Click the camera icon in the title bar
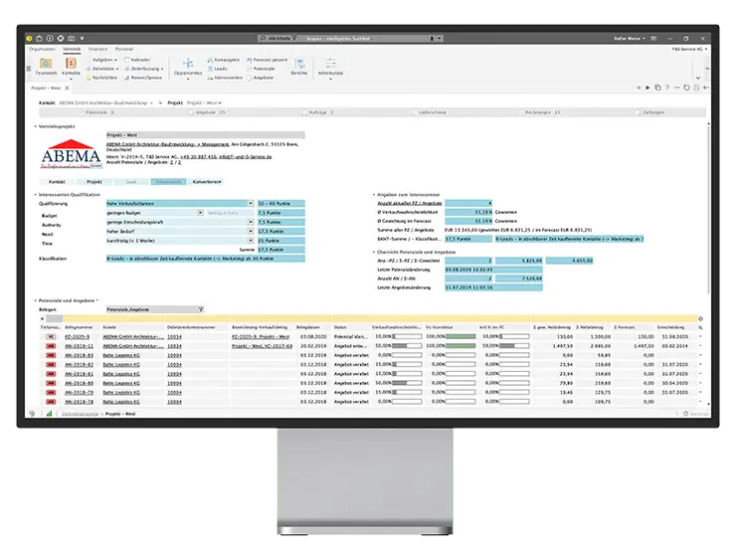The image size is (736, 560). [71, 38]
